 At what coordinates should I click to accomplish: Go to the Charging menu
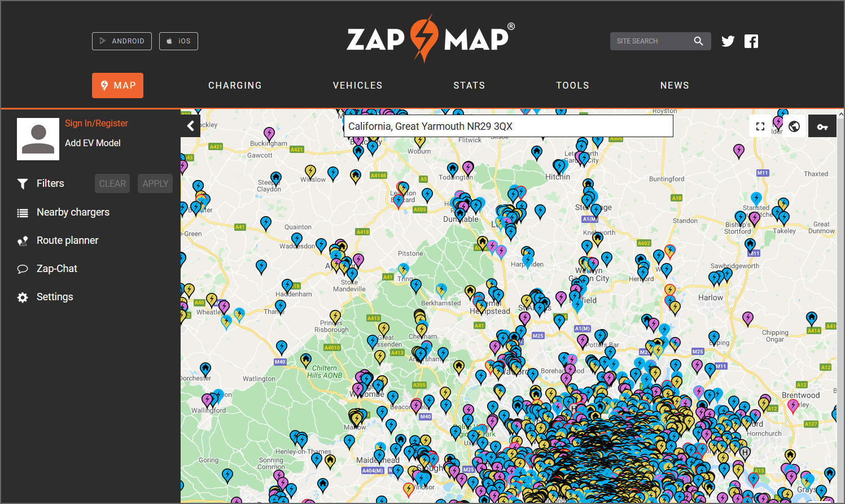[235, 85]
